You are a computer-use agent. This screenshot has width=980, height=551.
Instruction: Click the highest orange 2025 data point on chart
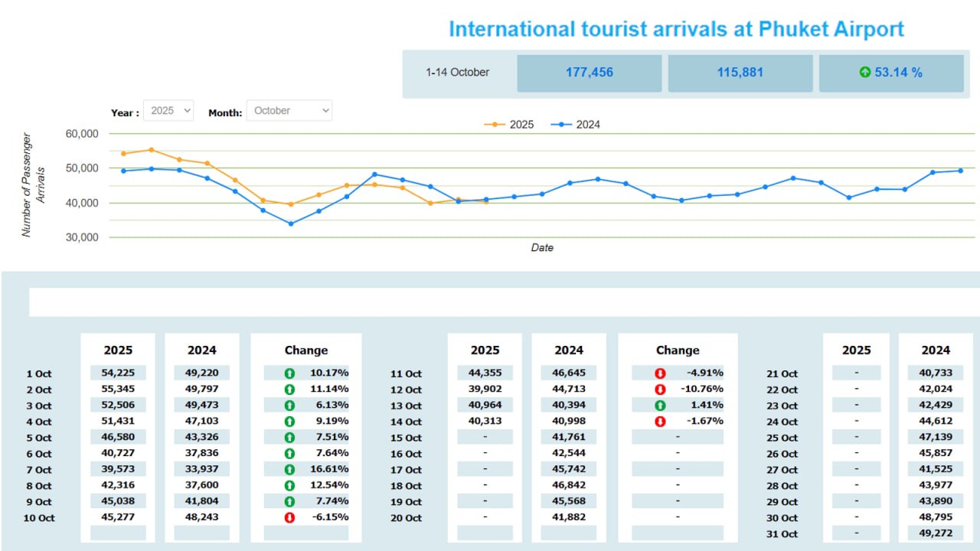tap(152, 150)
